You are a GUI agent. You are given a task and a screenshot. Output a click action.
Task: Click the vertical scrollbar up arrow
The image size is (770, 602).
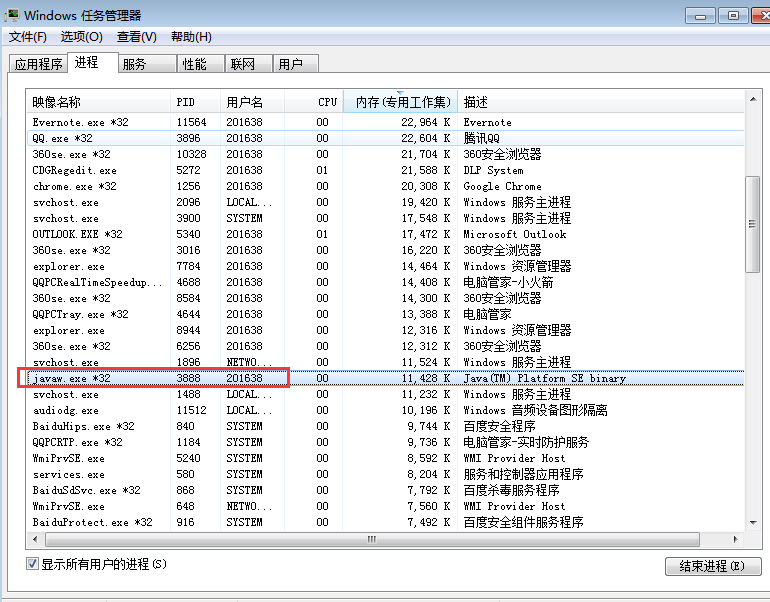pos(753,99)
